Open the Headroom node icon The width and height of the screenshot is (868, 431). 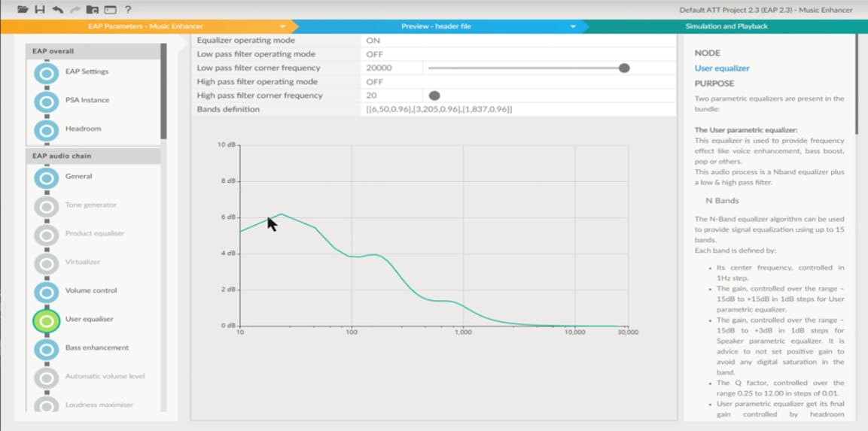46,130
